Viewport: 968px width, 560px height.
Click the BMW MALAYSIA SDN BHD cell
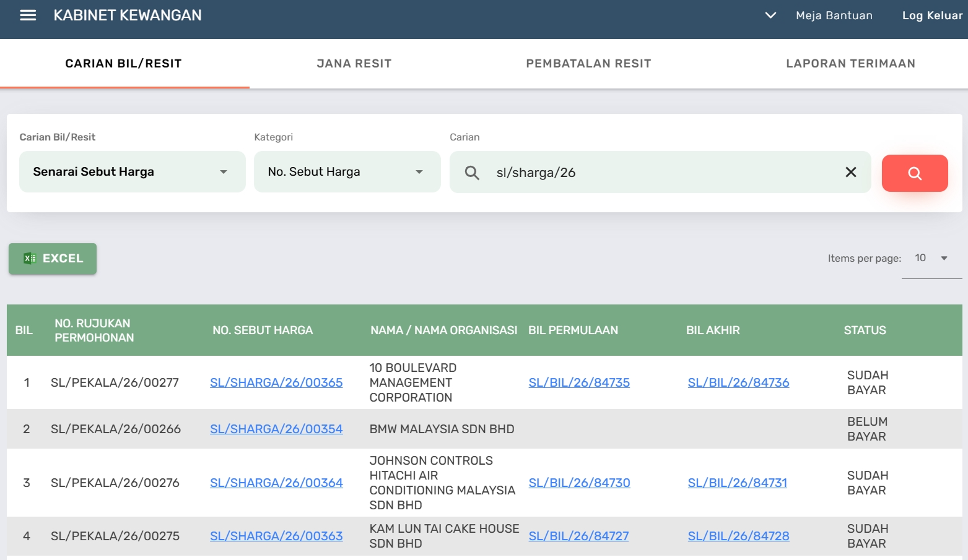(x=442, y=429)
